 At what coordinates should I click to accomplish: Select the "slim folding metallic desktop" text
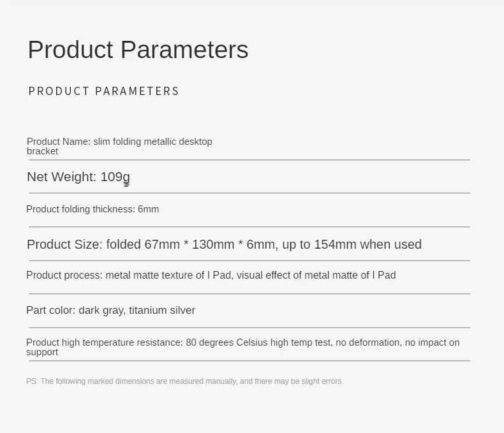click(153, 142)
